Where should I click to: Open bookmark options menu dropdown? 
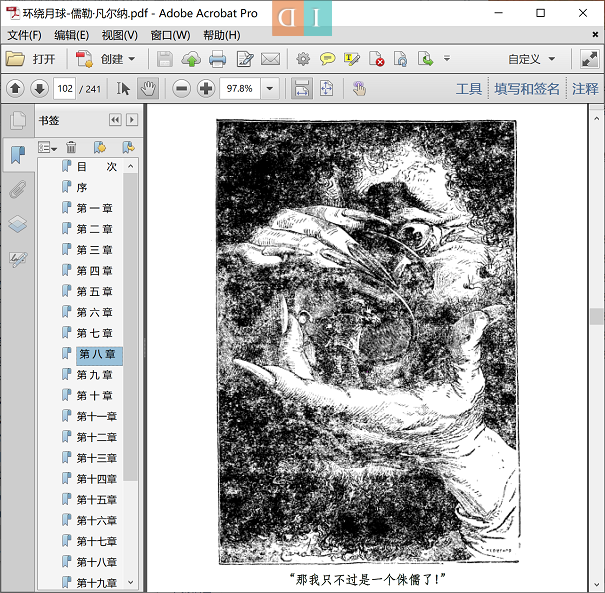tap(47, 147)
